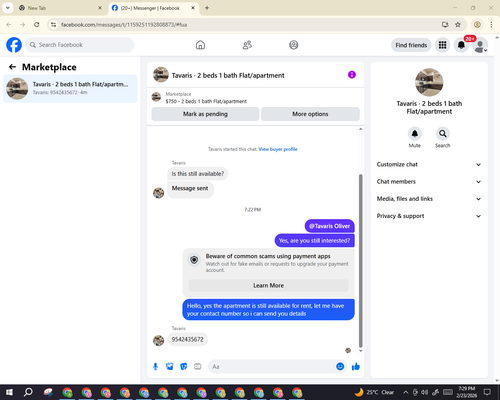Open the Windows Start menu
The image size is (500, 400).
tap(9, 392)
